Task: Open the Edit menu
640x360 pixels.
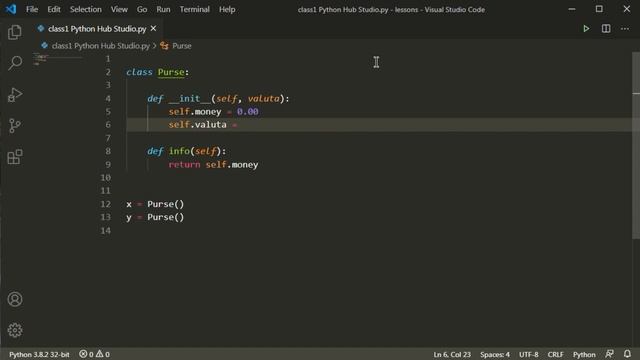Action: coord(54,9)
